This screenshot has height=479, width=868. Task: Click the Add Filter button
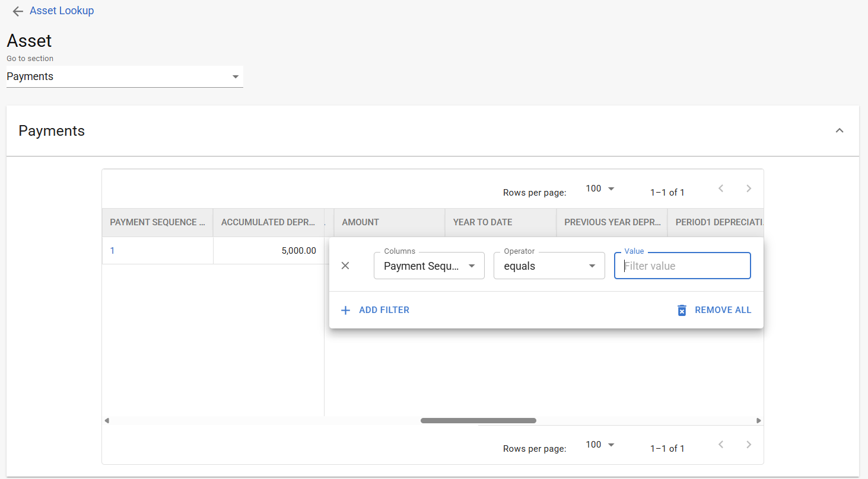click(x=375, y=310)
